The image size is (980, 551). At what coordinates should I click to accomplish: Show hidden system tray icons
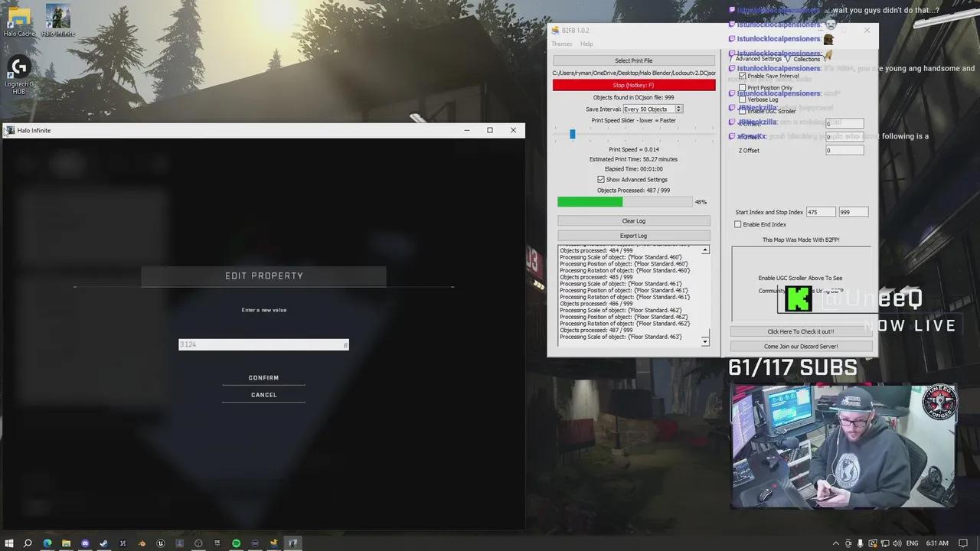pos(836,543)
